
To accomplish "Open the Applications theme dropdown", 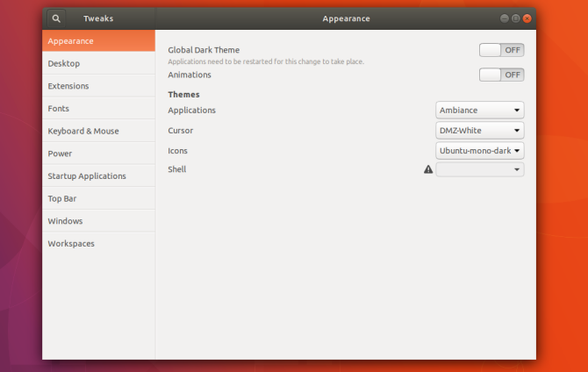I will point(480,111).
